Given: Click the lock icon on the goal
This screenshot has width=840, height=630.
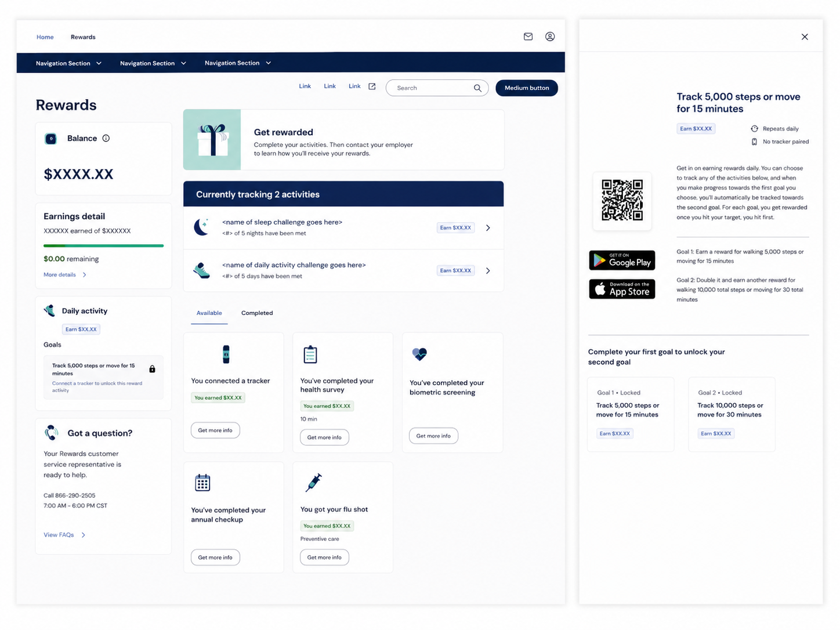Looking at the screenshot, I should [x=152, y=369].
